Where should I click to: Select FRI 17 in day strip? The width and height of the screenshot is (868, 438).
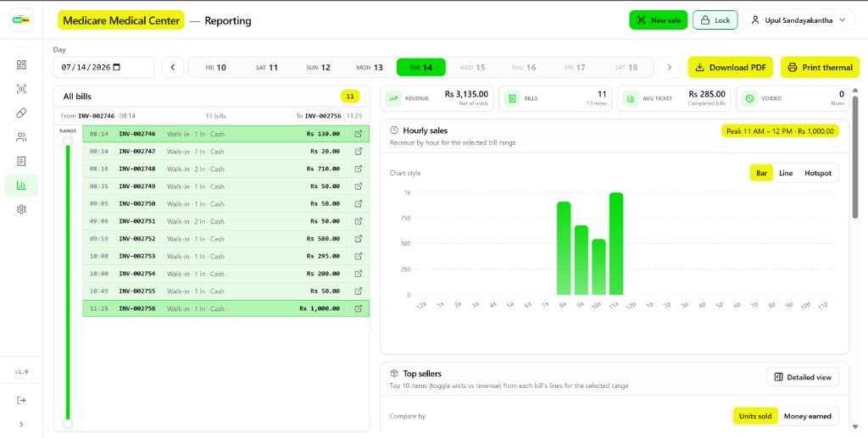point(575,68)
